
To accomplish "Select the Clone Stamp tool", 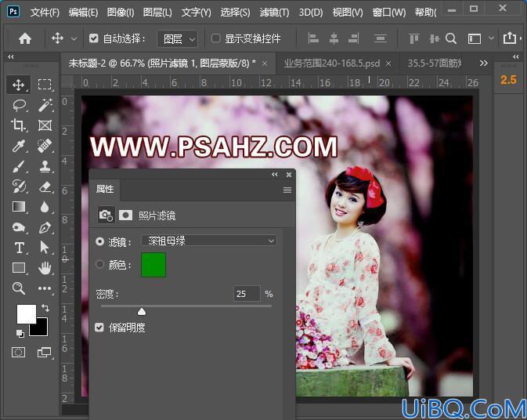I will [x=45, y=166].
